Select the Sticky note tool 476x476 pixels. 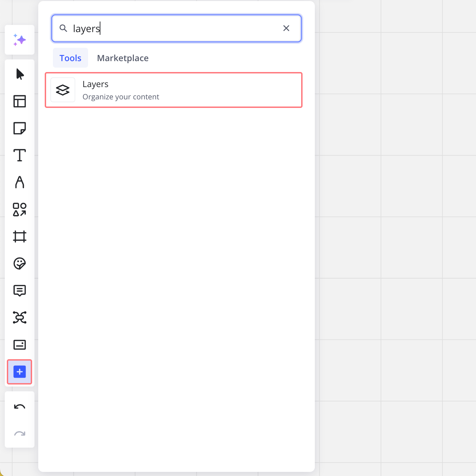pos(19,128)
